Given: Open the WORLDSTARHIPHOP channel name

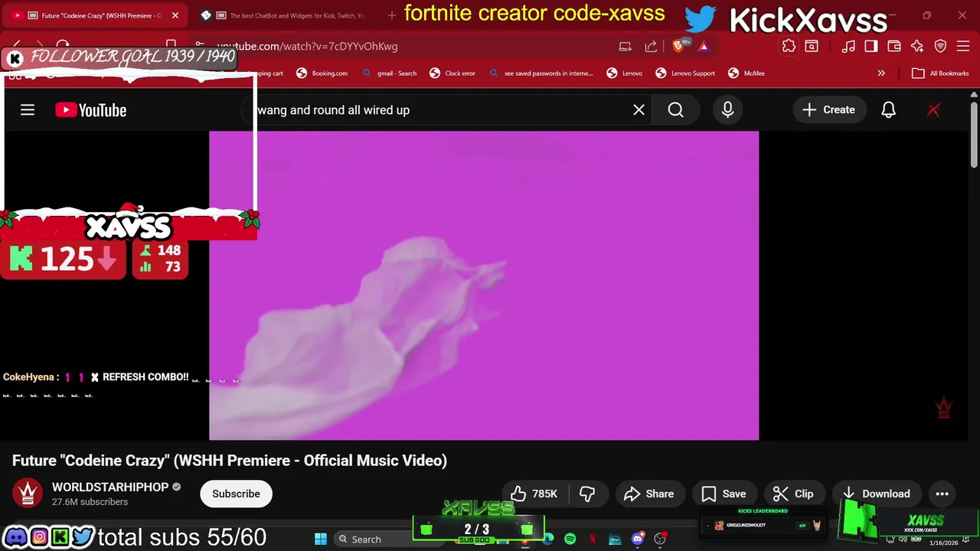Looking at the screenshot, I should point(110,487).
